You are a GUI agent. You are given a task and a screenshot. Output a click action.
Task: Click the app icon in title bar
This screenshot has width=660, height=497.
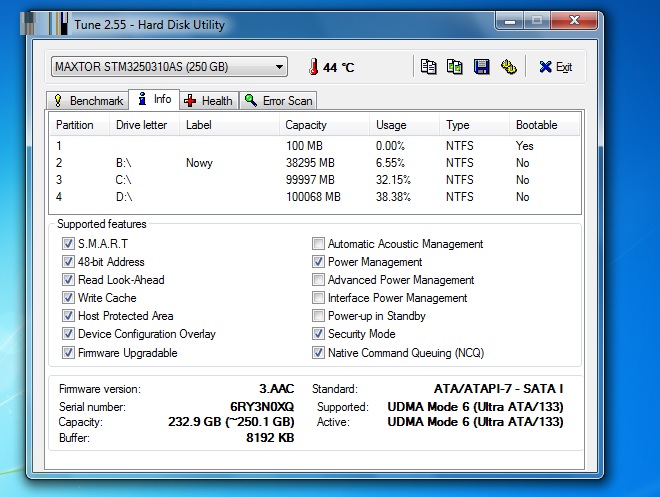click(44, 24)
